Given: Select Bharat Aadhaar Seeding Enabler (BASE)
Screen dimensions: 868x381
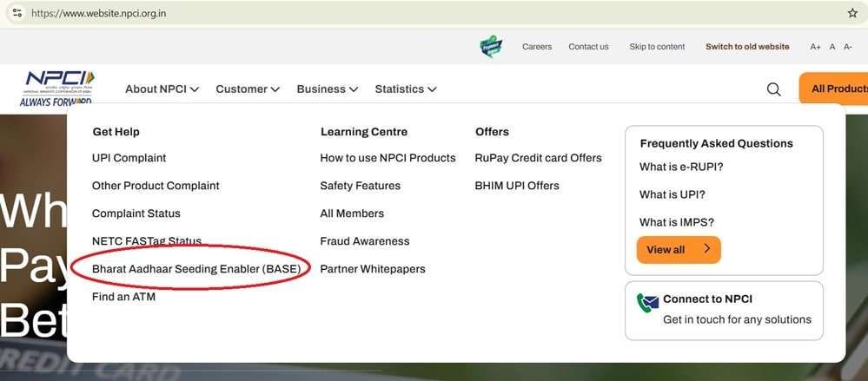Looking at the screenshot, I should click(x=196, y=269).
